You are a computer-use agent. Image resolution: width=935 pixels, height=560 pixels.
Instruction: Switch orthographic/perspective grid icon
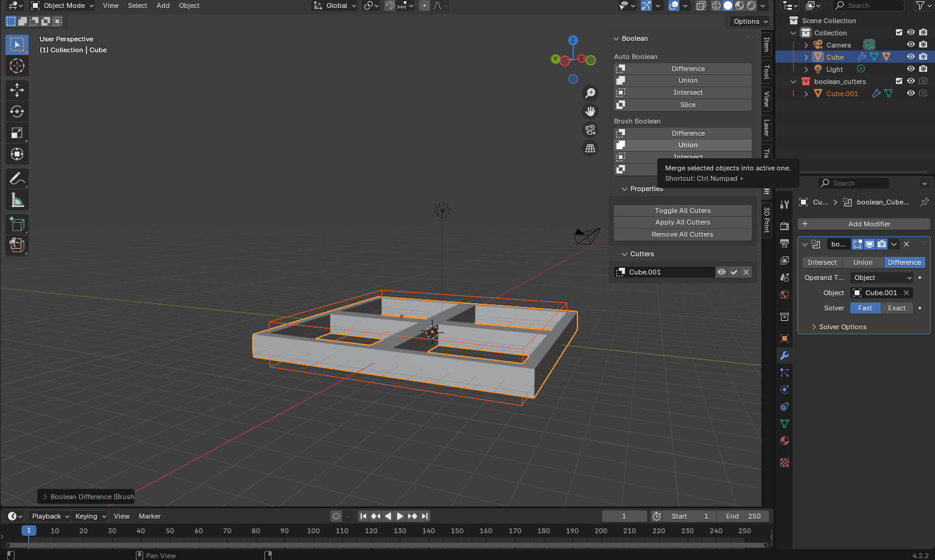(x=590, y=148)
